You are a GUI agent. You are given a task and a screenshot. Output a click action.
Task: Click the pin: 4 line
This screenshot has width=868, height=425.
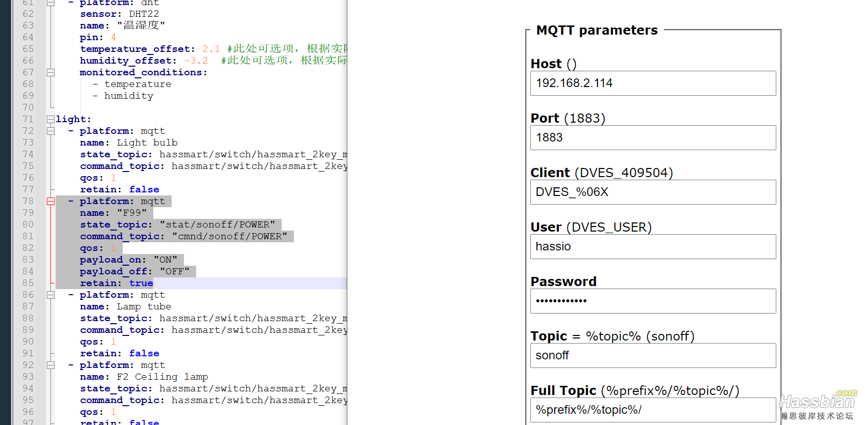click(98, 37)
